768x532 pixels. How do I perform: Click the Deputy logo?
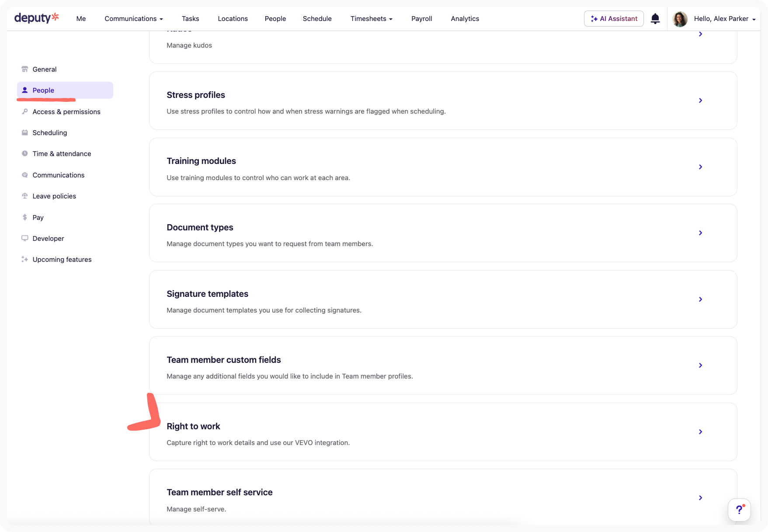(37, 18)
